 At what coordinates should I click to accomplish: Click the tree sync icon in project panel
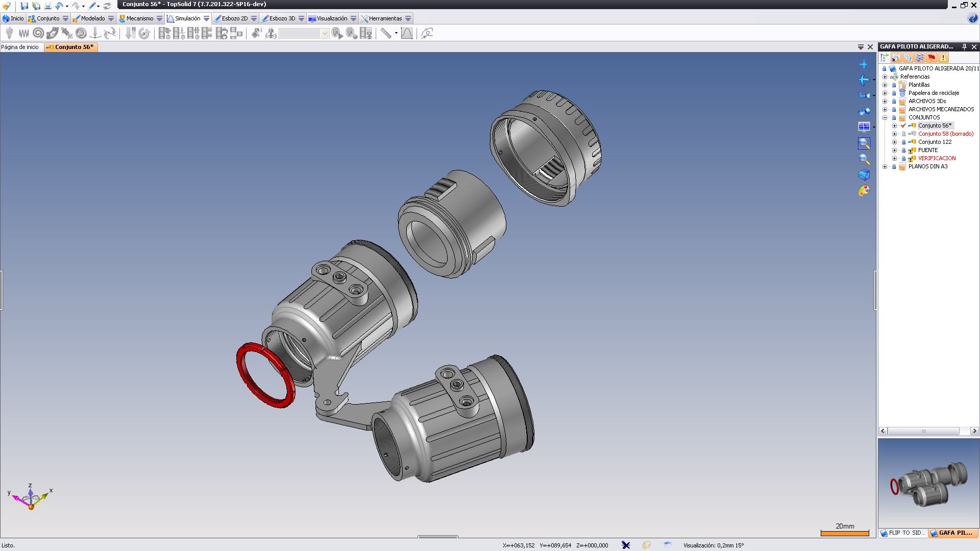coord(885,58)
